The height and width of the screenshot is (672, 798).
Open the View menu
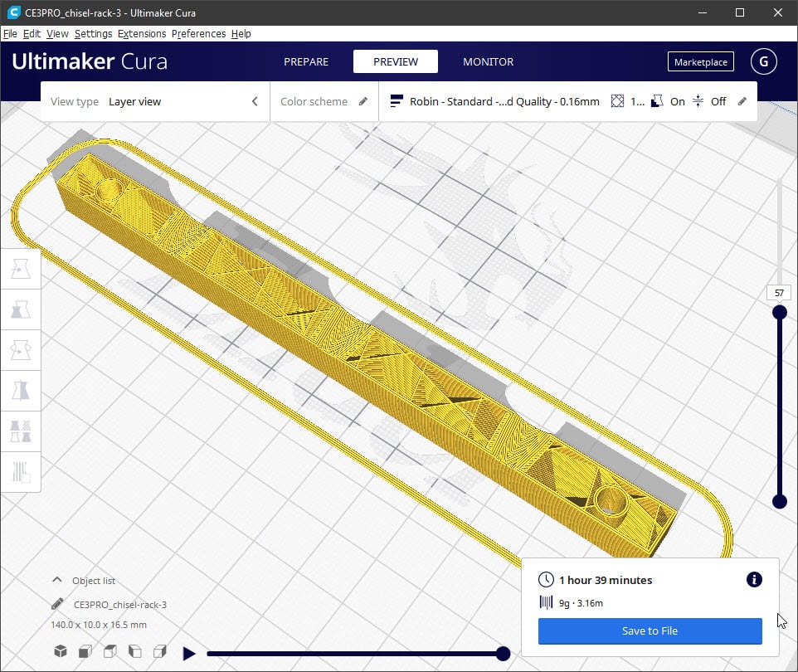[x=57, y=33]
